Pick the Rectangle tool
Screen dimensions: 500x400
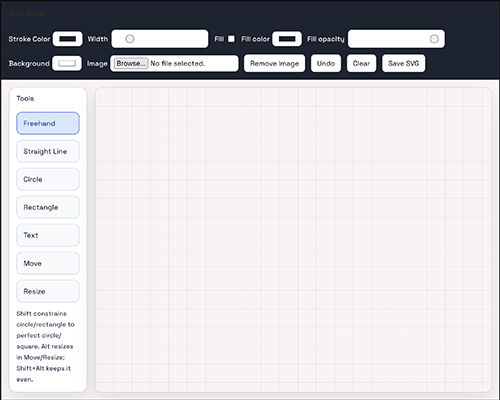(x=48, y=207)
